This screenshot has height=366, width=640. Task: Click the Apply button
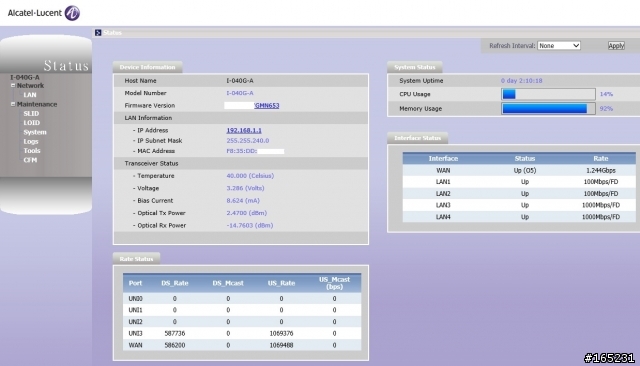(616, 46)
